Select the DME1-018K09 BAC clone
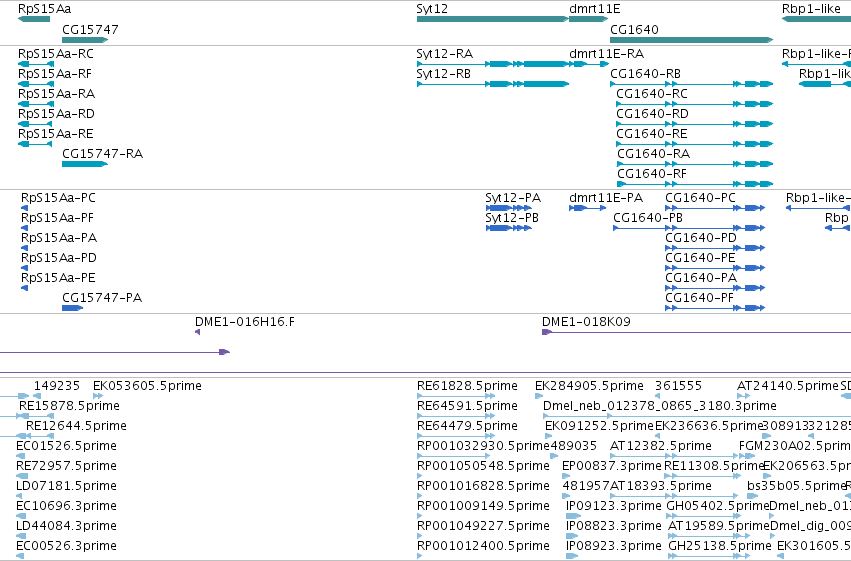 tap(696, 332)
